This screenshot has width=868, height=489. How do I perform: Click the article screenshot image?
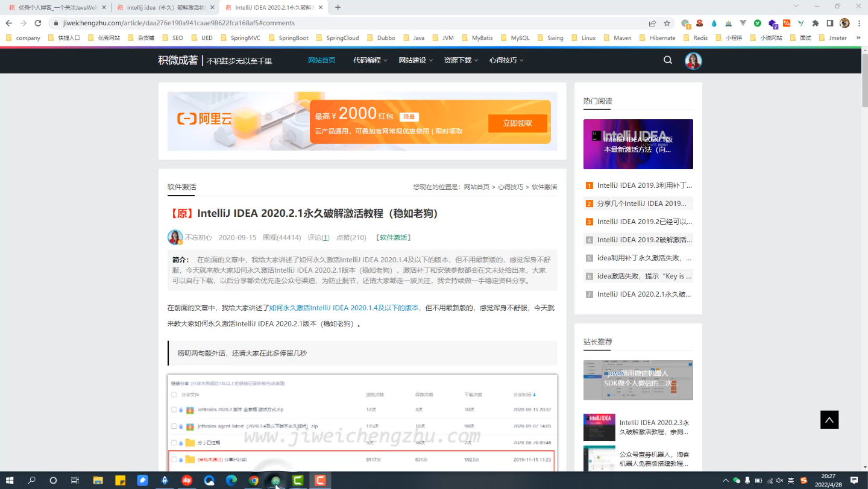click(362, 423)
